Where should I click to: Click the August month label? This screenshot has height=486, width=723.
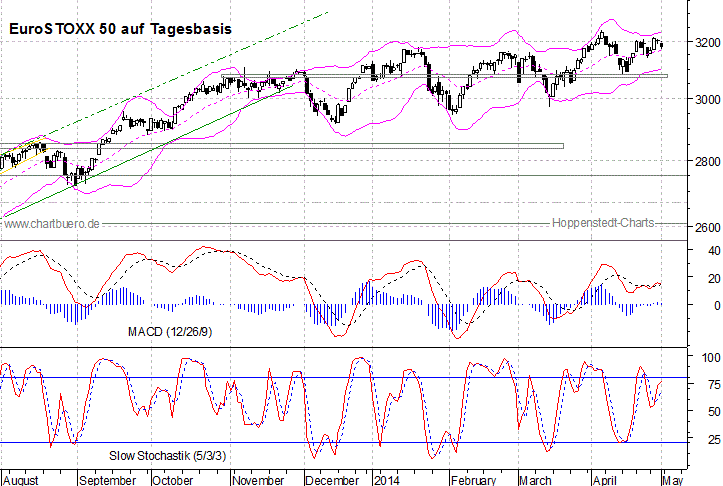(21, 480)
